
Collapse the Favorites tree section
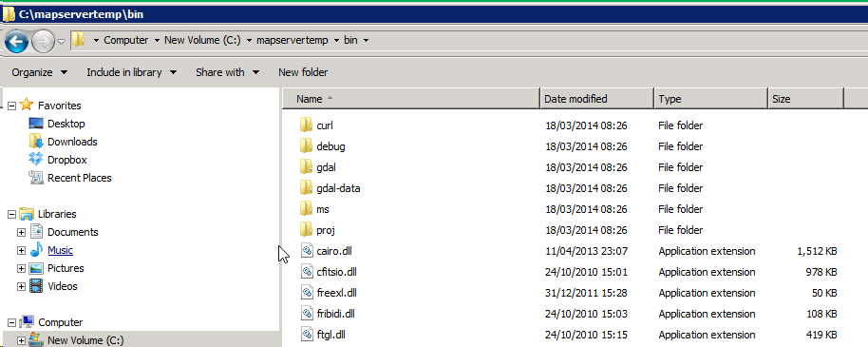click(11, 106)
